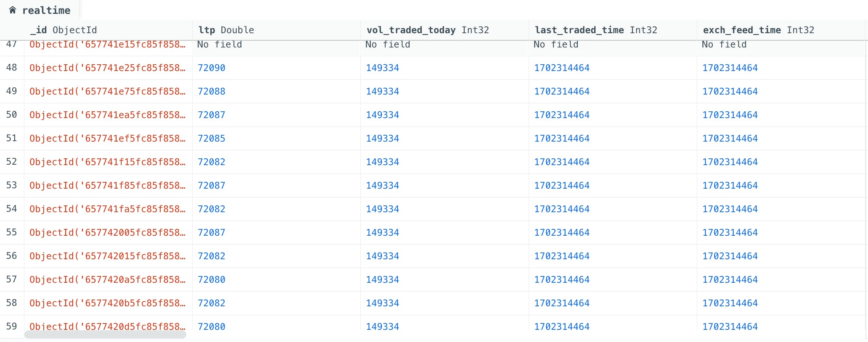This screenshot has height=342, width=868.
Task: Click the vol_traded_today Int32 column header
Action: (428, 30)
